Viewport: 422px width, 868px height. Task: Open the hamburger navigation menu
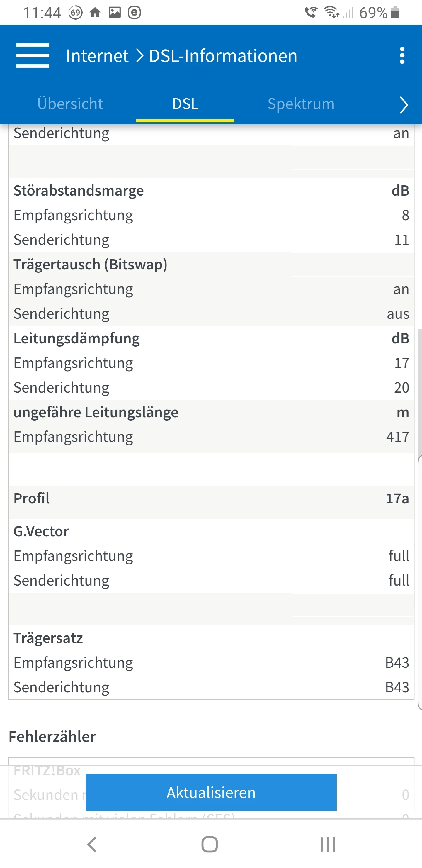pos(33,56)
